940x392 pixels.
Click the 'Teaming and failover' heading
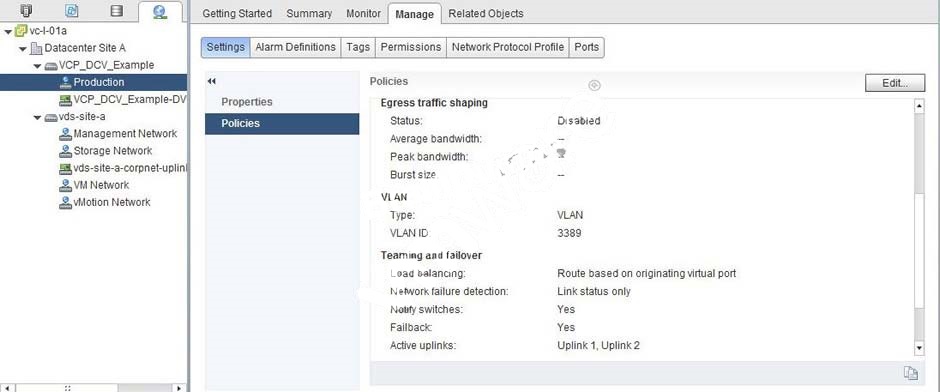(x=431, y=255)
